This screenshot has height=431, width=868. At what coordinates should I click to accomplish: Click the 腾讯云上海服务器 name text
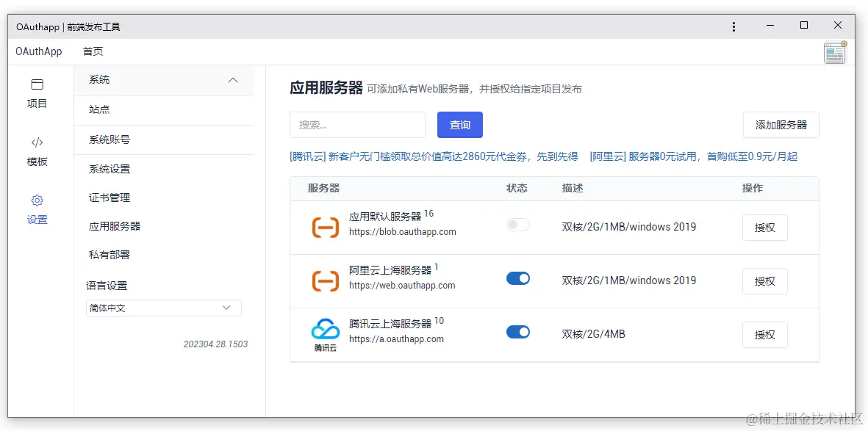[390, 324]
